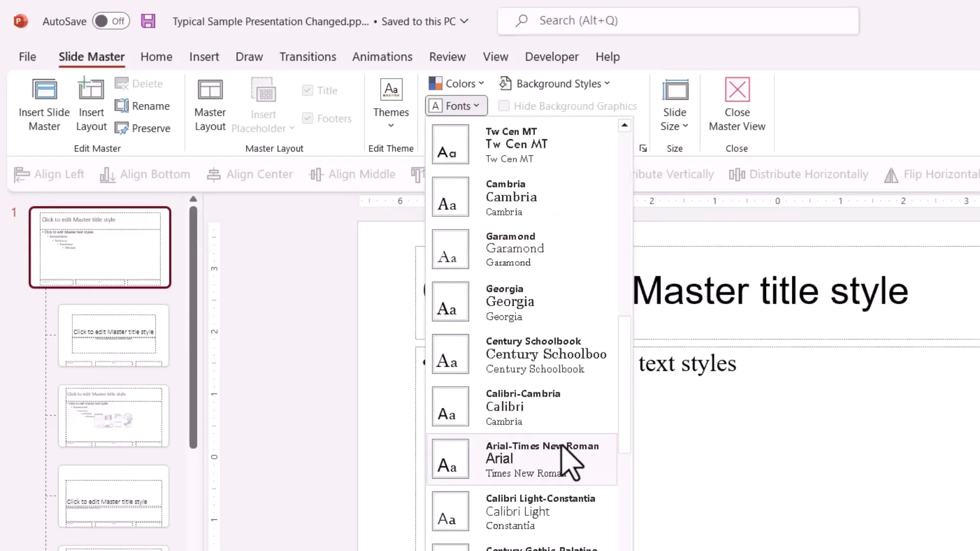Open the Developer tab
Image resolution: width=980 pixels, height=551 pixels.
552,57
